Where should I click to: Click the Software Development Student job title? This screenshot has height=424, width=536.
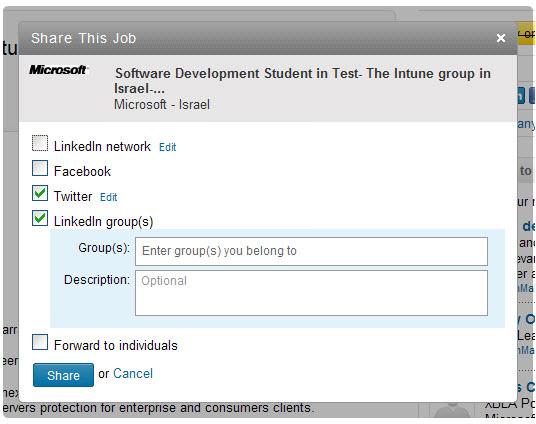click(x=303, y=81)
